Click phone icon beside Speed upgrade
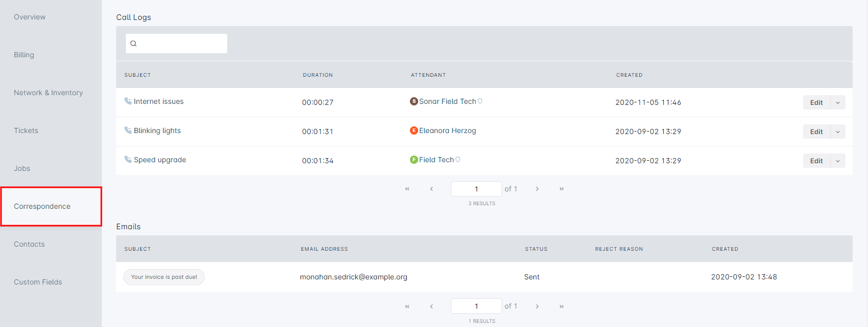Viewport: 868px width, 327px height. tap(128, 159)
